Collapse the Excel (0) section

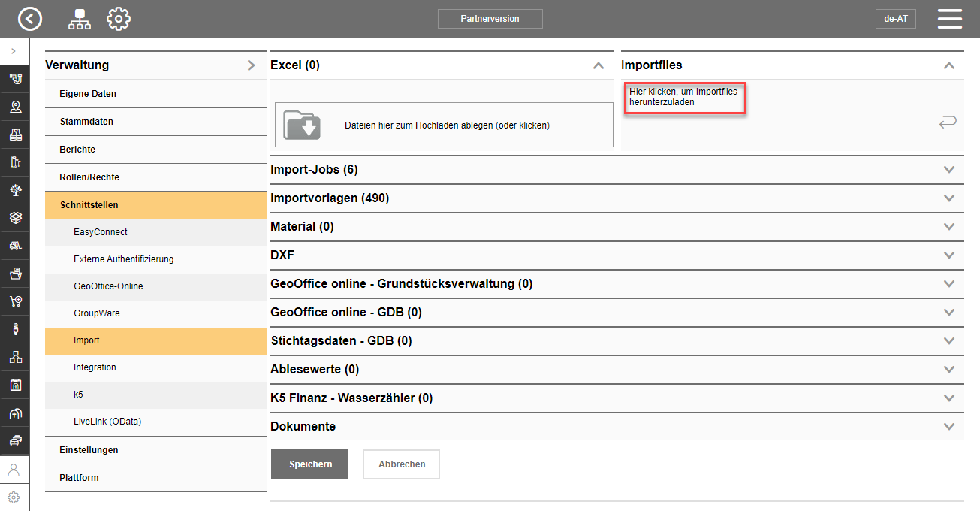[x=599, y=65]
